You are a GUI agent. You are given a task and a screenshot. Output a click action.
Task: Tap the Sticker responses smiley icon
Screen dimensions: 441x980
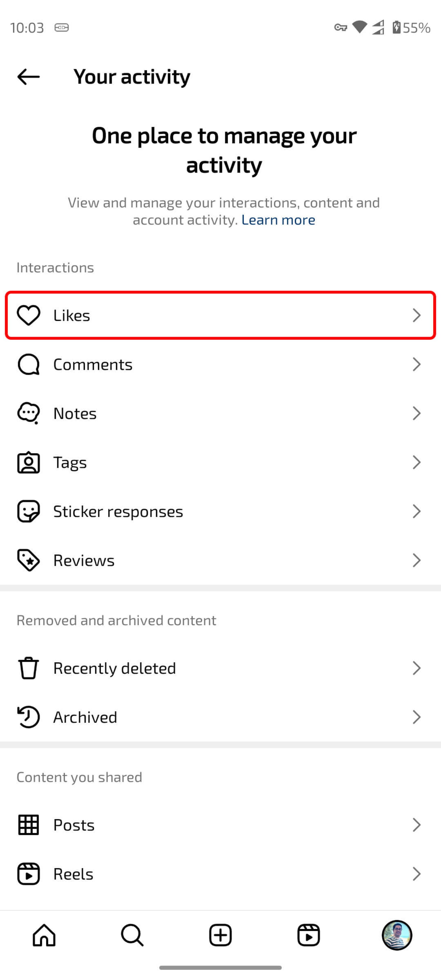pyautogui.click(x=28, y=511)
